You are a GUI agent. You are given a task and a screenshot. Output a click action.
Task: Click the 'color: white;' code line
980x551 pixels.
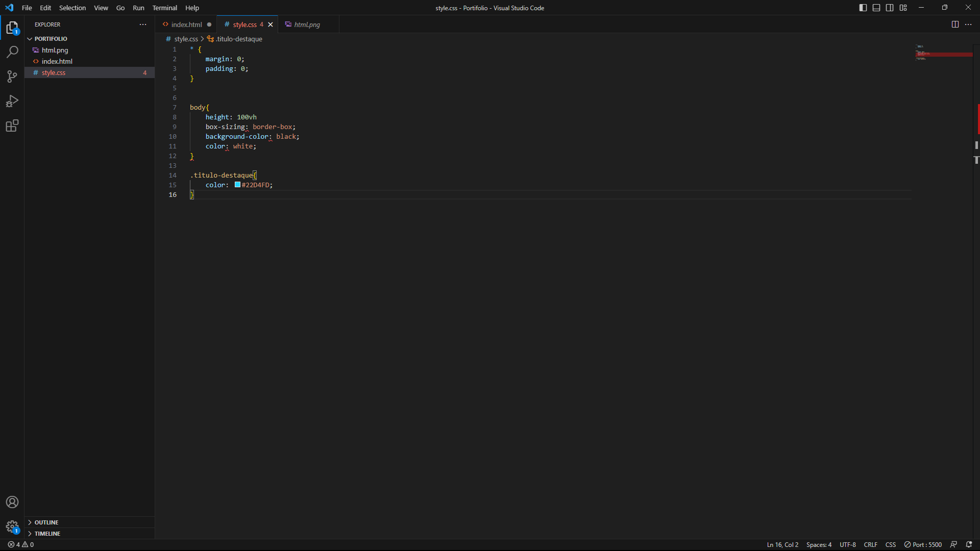[x=231, y=146]
